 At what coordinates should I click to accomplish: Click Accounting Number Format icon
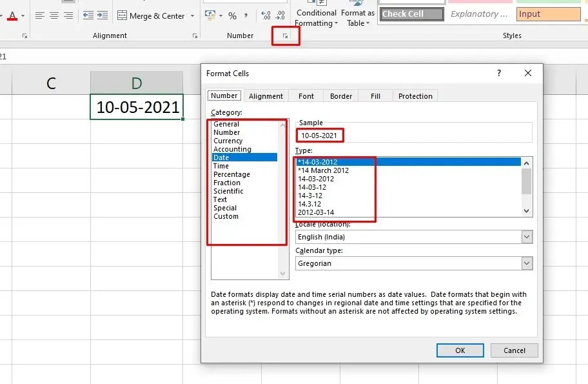click(210, 15)
